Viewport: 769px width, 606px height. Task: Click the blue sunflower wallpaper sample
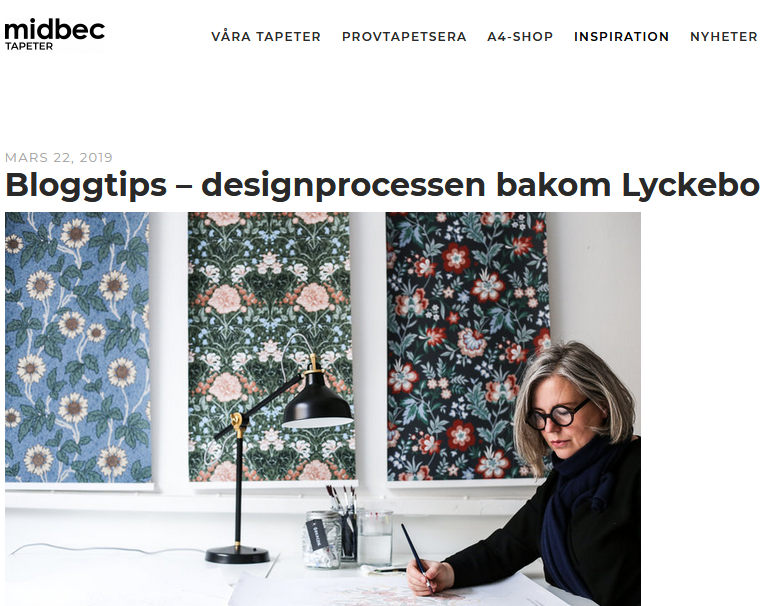coord(77,347)
